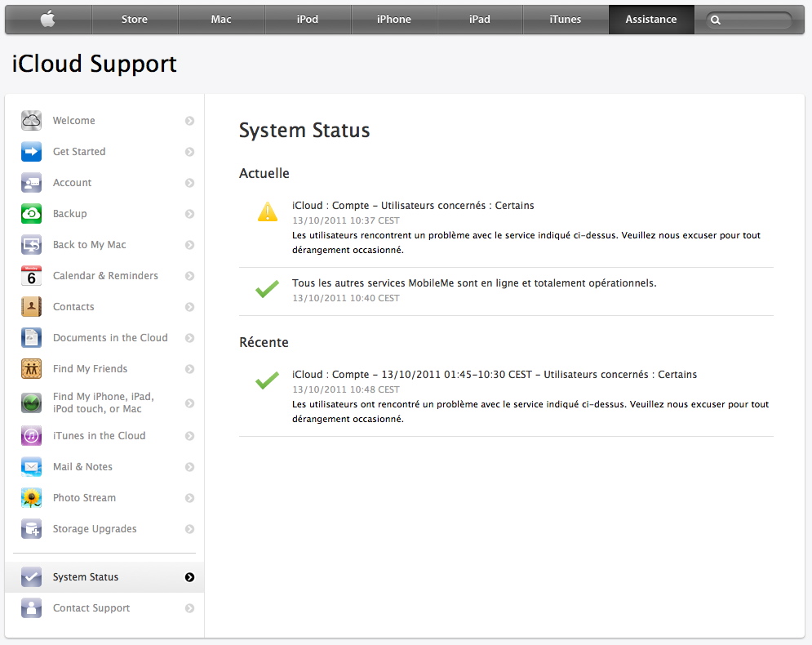Click the 'Les utilisateurs ont rencontré un problème' description
This screenshot has width=812, height=645.
[x=530, y=411]
